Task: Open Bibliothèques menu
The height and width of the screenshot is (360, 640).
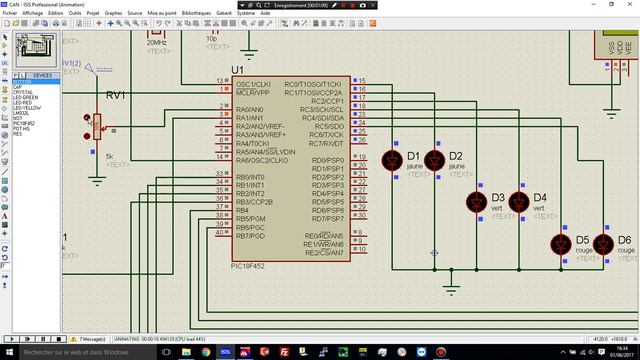Action: click(196, 13)
